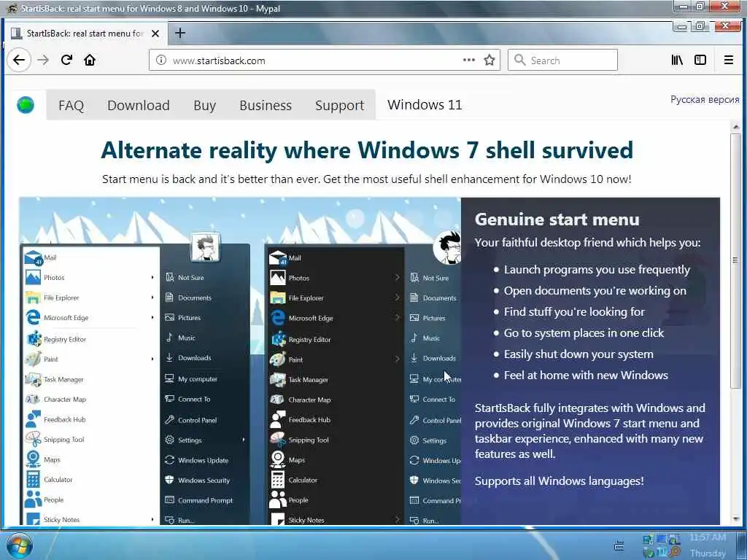Image resolution: width=747 pixels, height=560 pixels.
Task: Click the Genuine start menu heading
Action: click(x=557, y=219)
